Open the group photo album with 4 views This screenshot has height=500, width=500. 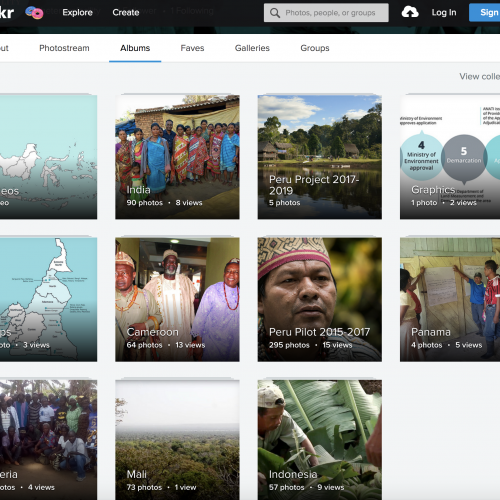[48, 440]
